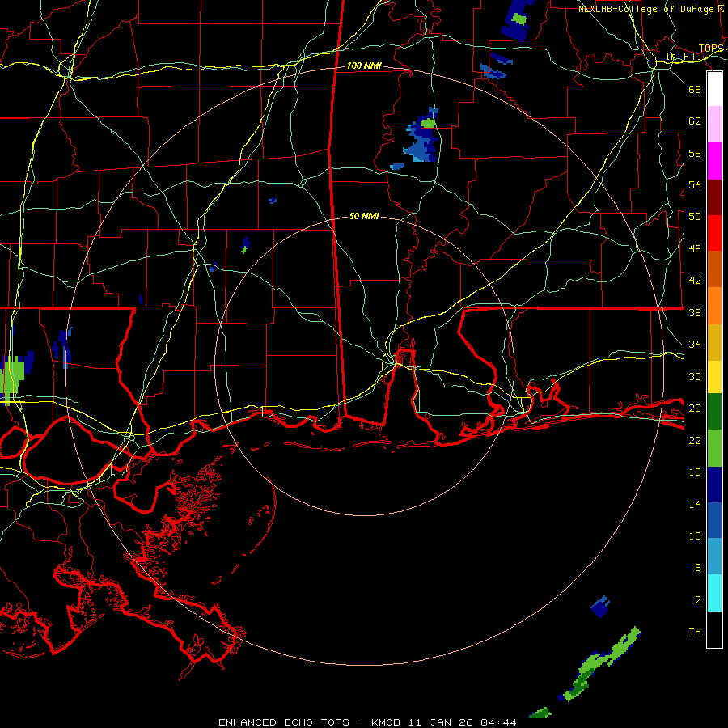Click the legend value 62
This screenshot has width=728, height=728.
(695, 121)
